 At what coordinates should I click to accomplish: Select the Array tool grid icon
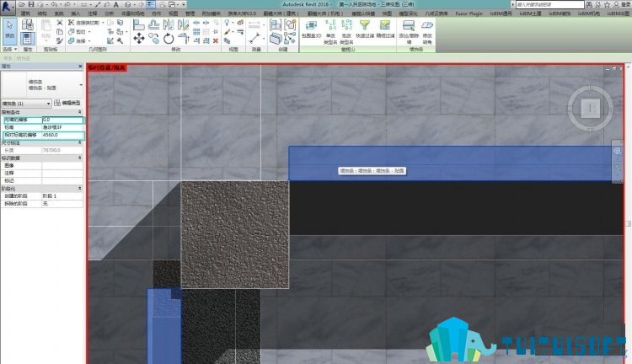(196, 32)
